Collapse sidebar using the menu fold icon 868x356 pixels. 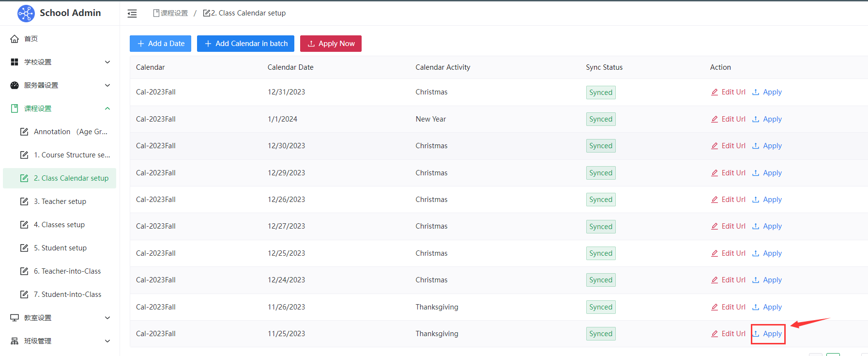(132, 14)
